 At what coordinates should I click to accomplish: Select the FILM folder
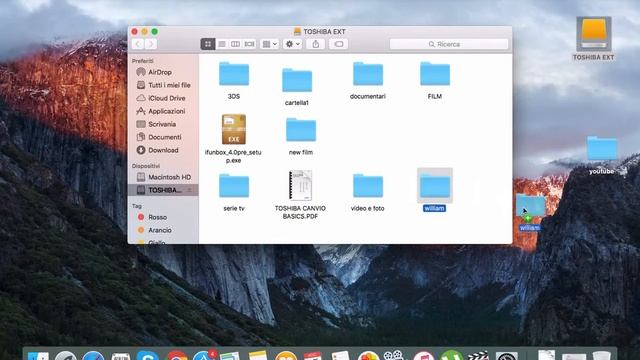click(x=435, y=74)
